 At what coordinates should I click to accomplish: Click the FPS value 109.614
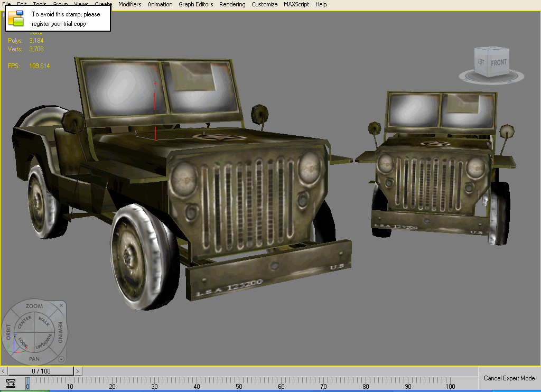39,66
